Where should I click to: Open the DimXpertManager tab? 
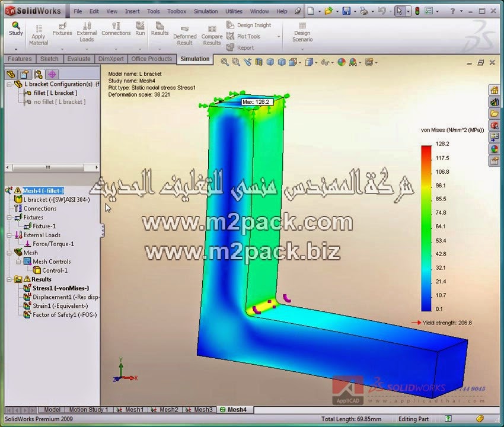click(52, 75)
